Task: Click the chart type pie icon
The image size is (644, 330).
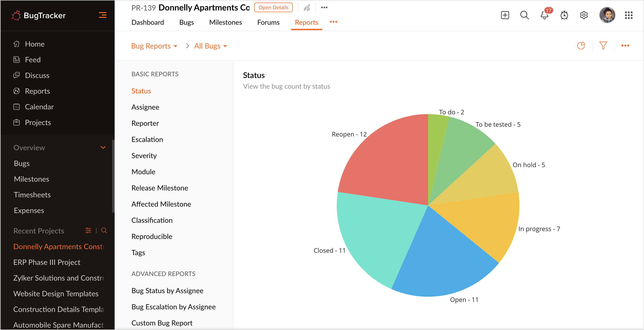Action: 581,46
